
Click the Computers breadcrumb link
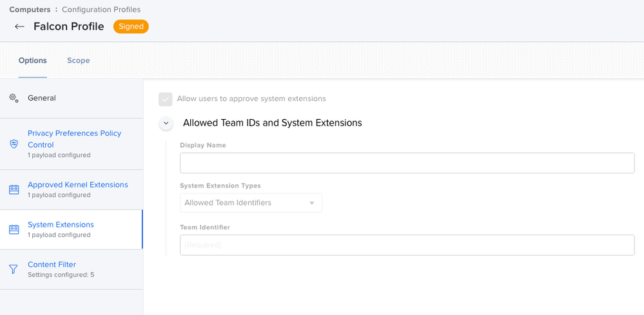[30, 10]
